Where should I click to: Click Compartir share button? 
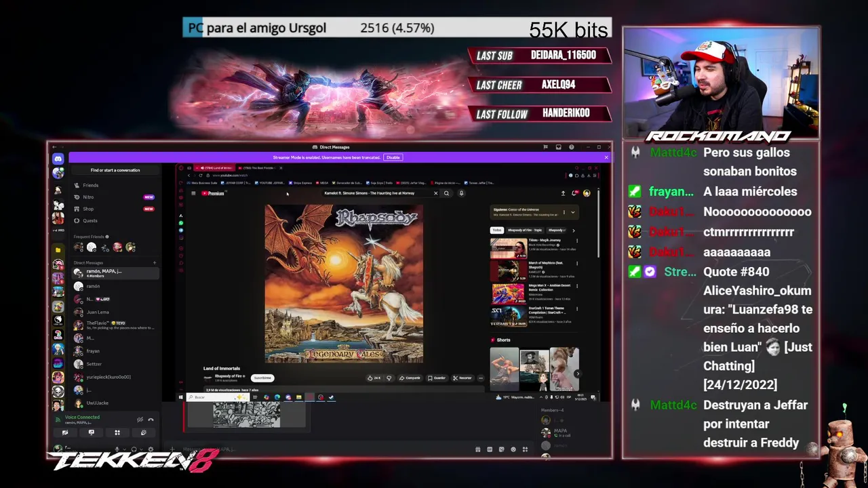410,378
